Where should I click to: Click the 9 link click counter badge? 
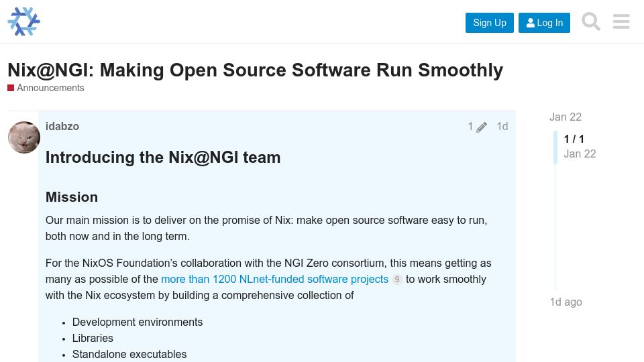coord(396,280)
